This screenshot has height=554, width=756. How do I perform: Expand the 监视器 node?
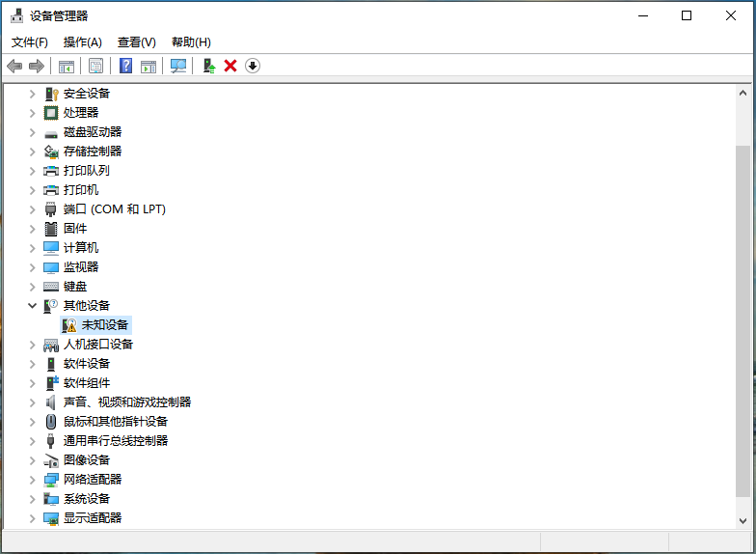[x=33, y=267]
